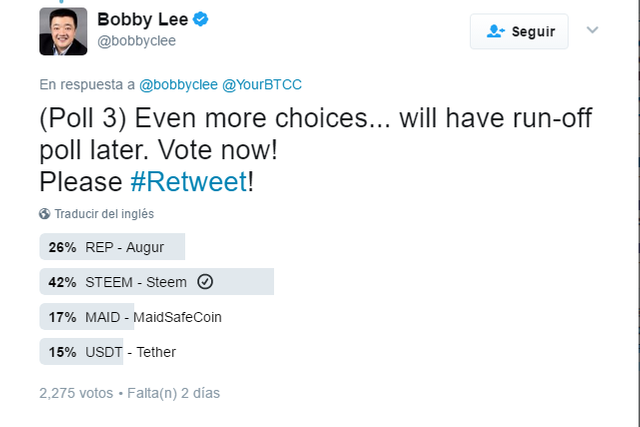
Task: Open the #Retweet hashtag link
Action: 189,181
